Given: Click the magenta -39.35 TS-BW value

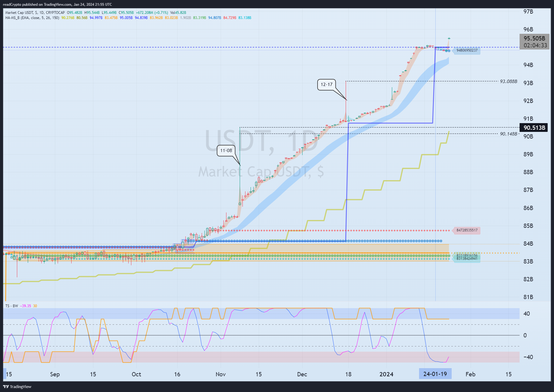Looking at the screenshot, I should tap(26, 306).
